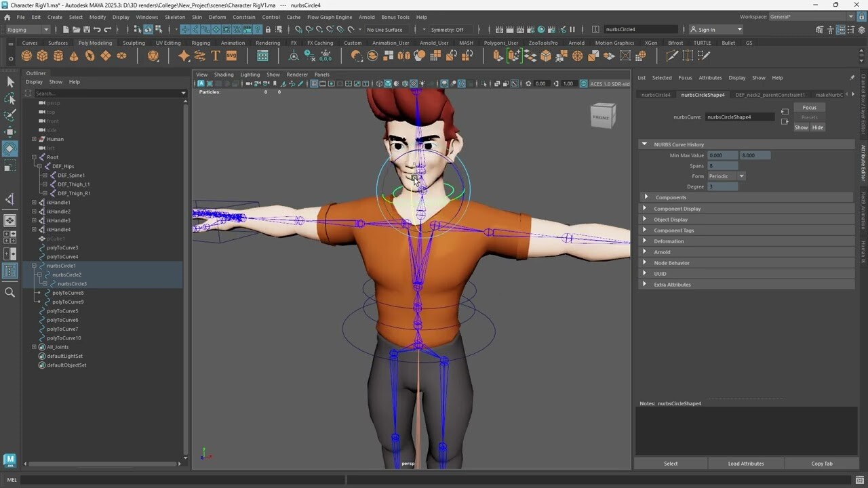Create a polygon sphere from the shelf

pos(26,56)
